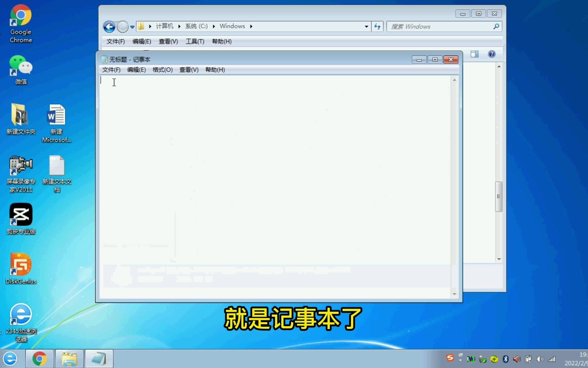
Task: Select the 新建 Microsoft Word document icon
Action: pyautogui.click(x=56, y=123)
